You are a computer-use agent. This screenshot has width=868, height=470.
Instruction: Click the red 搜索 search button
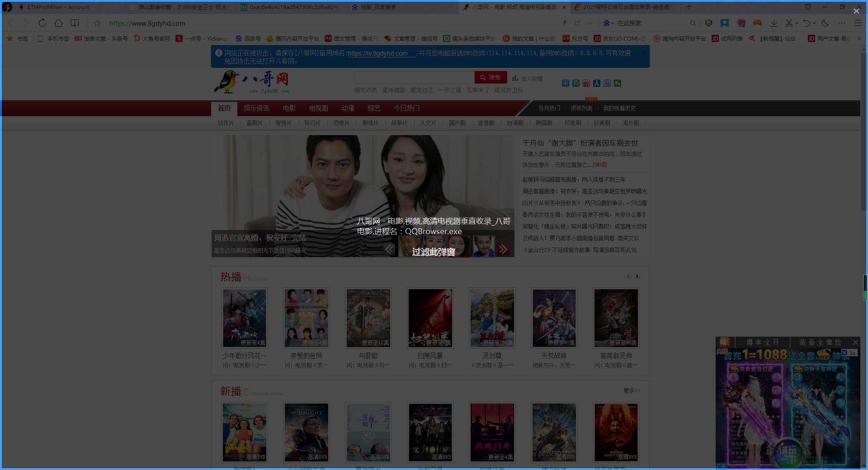(491, 77)
